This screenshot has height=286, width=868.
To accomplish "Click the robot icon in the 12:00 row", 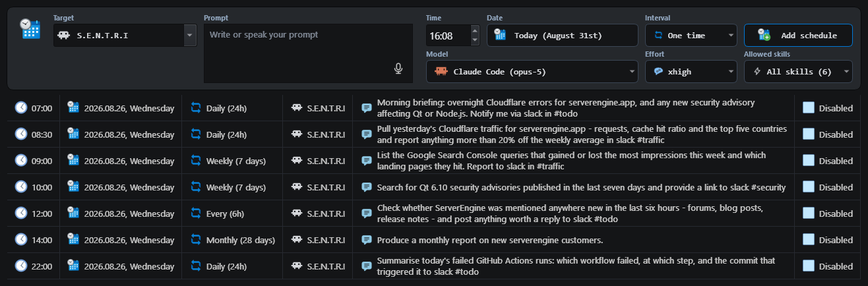I will click(x=297, y=213).
